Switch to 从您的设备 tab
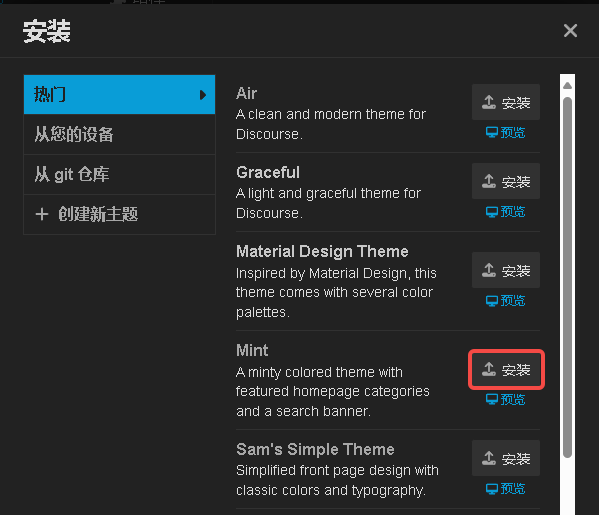Viewport: 599px width, 515px height. [x=120, y=134]
